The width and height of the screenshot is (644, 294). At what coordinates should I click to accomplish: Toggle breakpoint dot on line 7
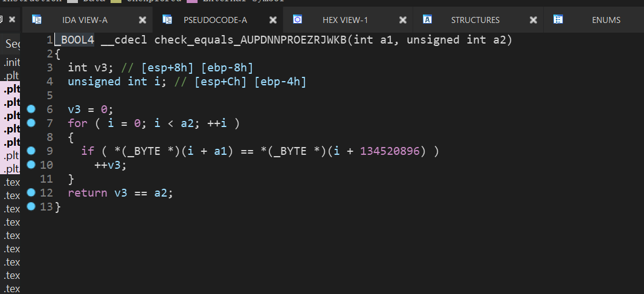pos(31,123)
